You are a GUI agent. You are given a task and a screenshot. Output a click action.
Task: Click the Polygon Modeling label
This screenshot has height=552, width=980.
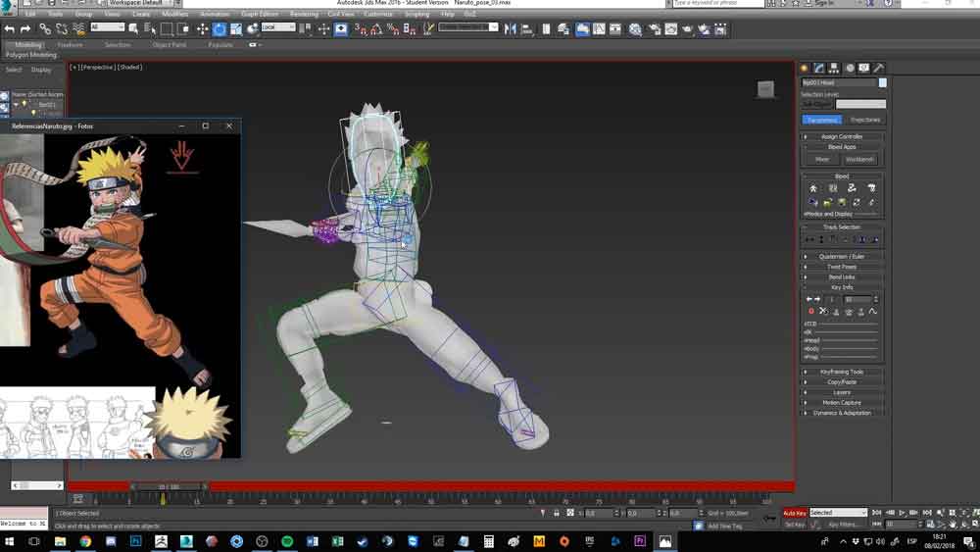click(31, 55)
